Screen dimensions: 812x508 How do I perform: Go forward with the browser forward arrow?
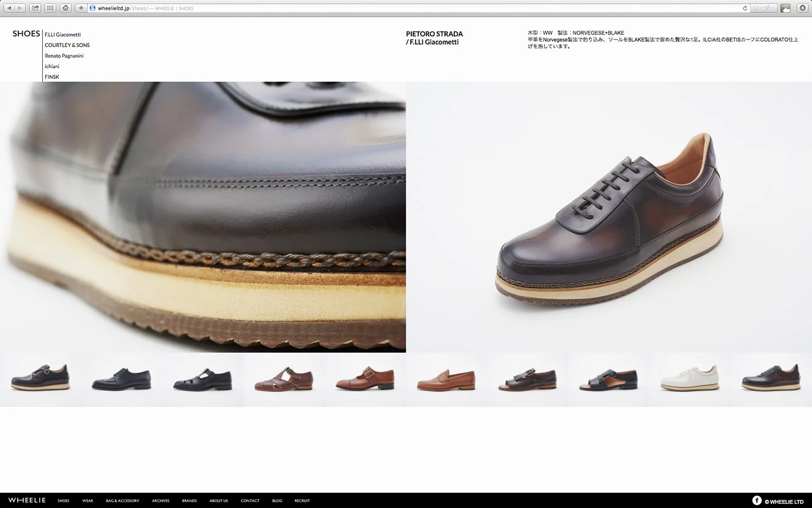tap(20, 8)
